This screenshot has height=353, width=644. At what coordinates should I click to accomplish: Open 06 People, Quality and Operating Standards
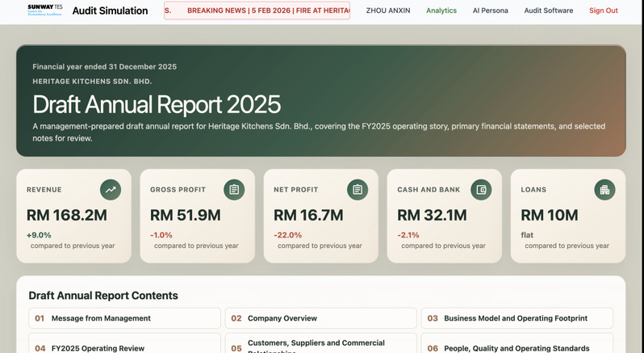coord(517,345)
